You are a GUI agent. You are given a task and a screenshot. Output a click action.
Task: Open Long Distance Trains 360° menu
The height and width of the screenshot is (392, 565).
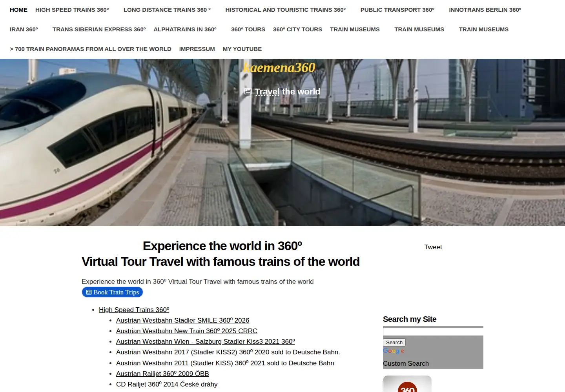coord(167,10)
